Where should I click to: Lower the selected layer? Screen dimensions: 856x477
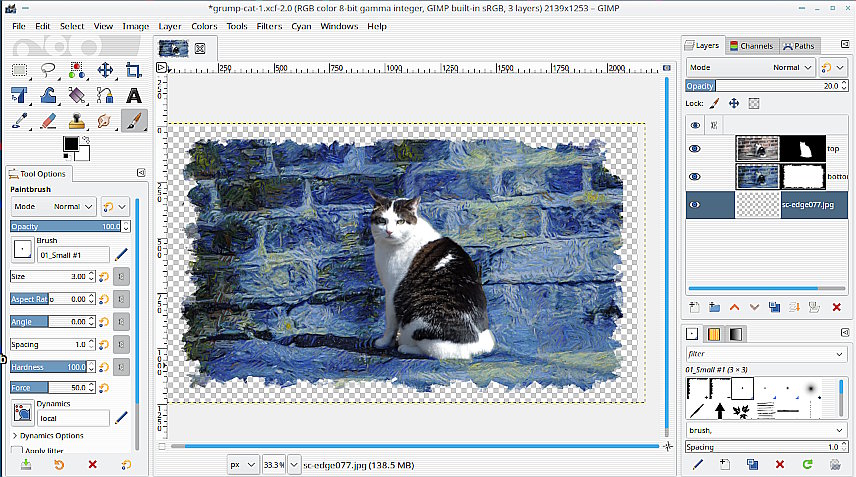754,307
